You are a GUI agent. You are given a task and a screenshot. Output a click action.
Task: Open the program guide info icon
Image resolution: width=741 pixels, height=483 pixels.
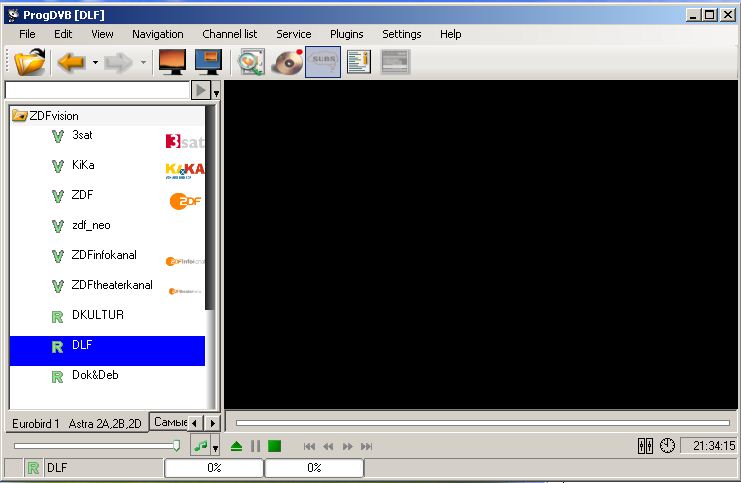(x=358, y=62)
